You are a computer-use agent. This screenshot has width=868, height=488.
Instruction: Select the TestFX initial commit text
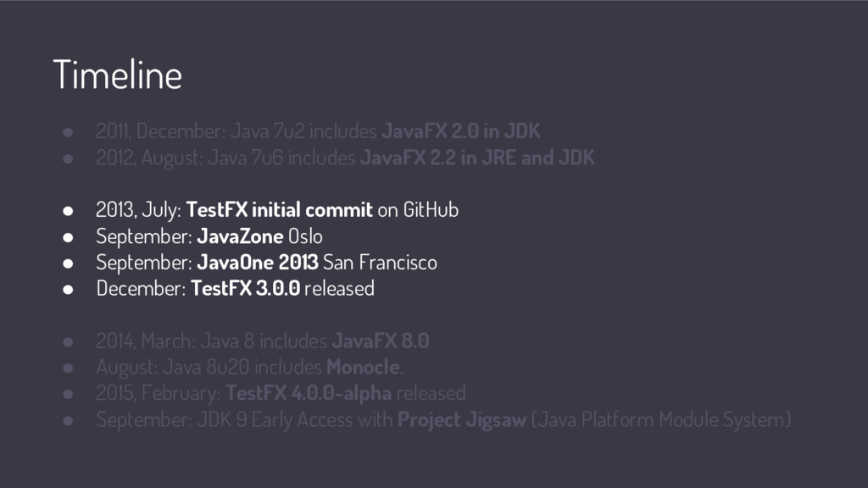click(279, 210)
